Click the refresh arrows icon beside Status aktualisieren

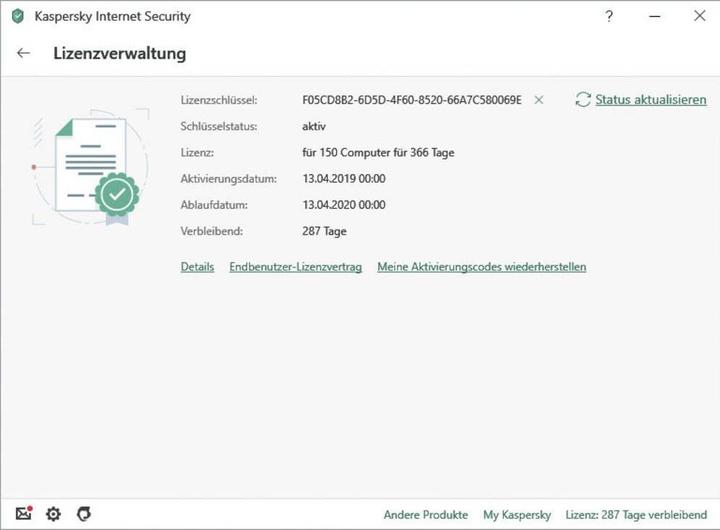(583, 100)
